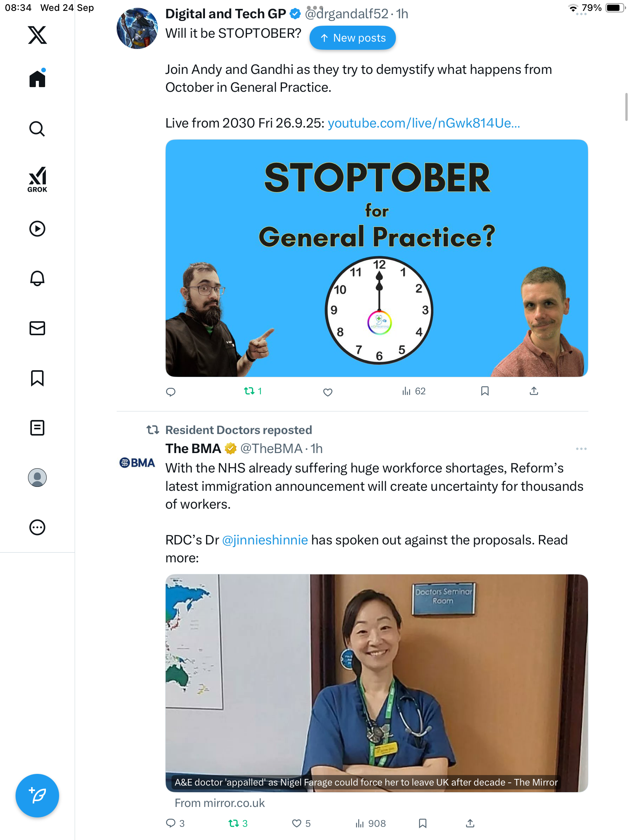The width and height of the screenshot is (630, 840).
Task: Toggle repost on The BMA post
Action: (238, 823)
